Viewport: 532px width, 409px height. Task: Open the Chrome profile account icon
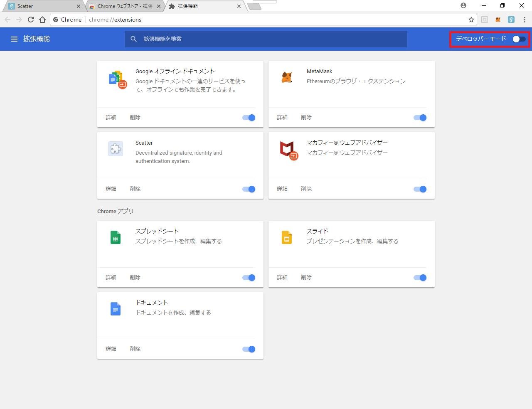[463, 5]
